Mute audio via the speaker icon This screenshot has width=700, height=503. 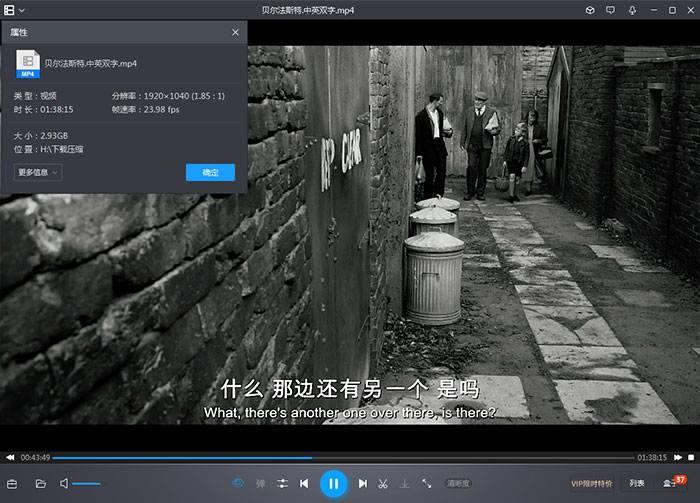point(64,483)
